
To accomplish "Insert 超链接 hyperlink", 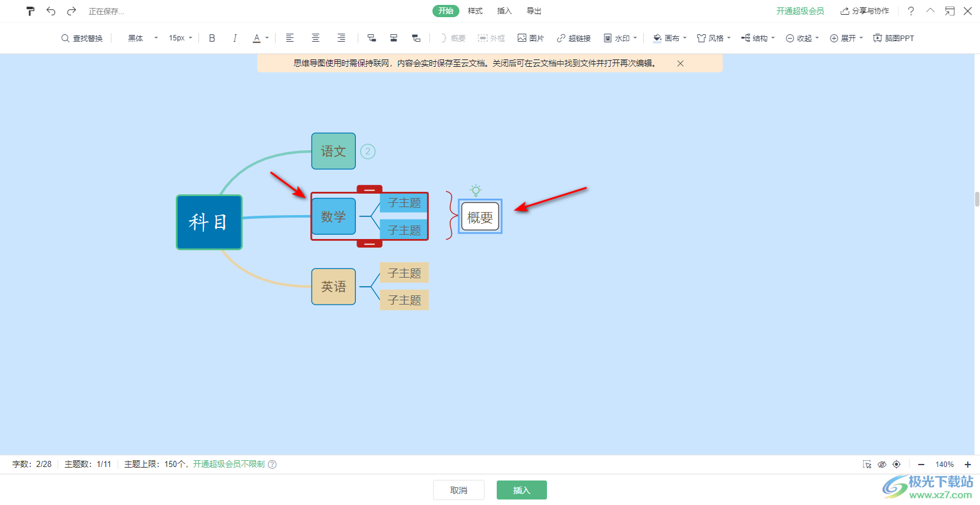I will [x=573, y=38].
